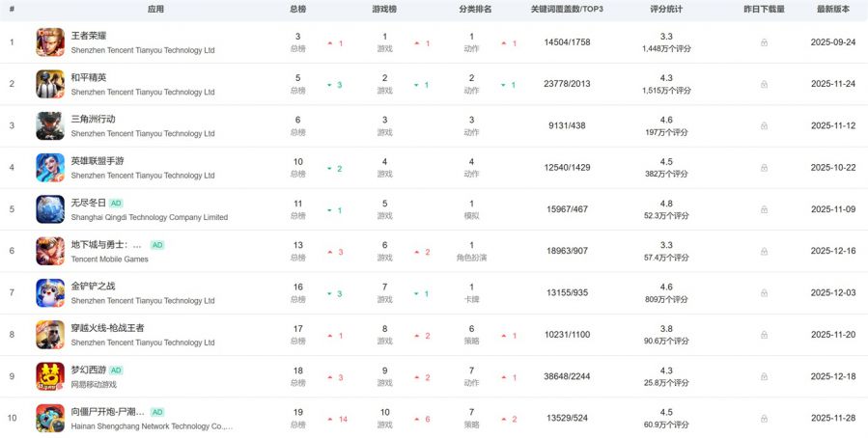Viewport: 868px width, 438px height.
Task: Click the 评分统计 column header
Action: tap(666, 9)
